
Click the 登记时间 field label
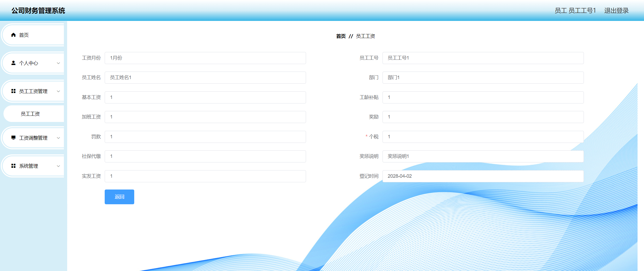369,176
